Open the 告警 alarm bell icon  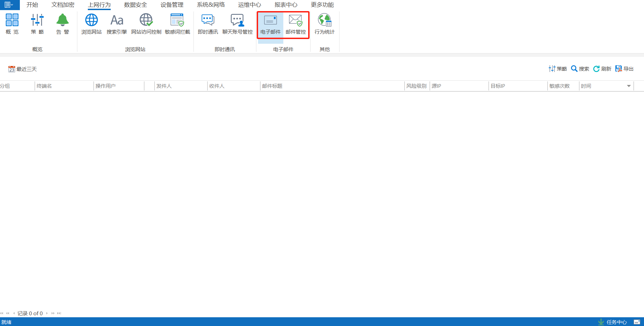(63, 24)
